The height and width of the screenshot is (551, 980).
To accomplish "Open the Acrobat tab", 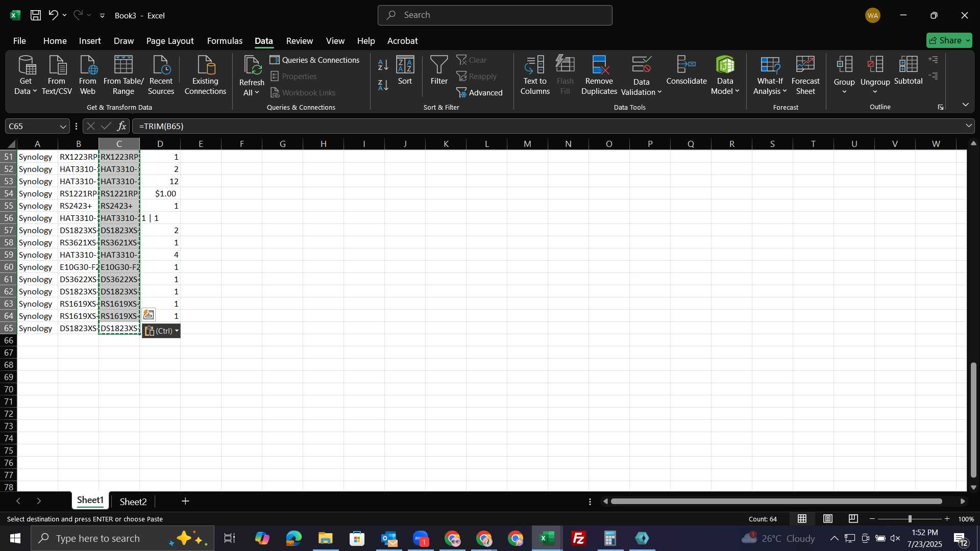I will pos(402,41).
